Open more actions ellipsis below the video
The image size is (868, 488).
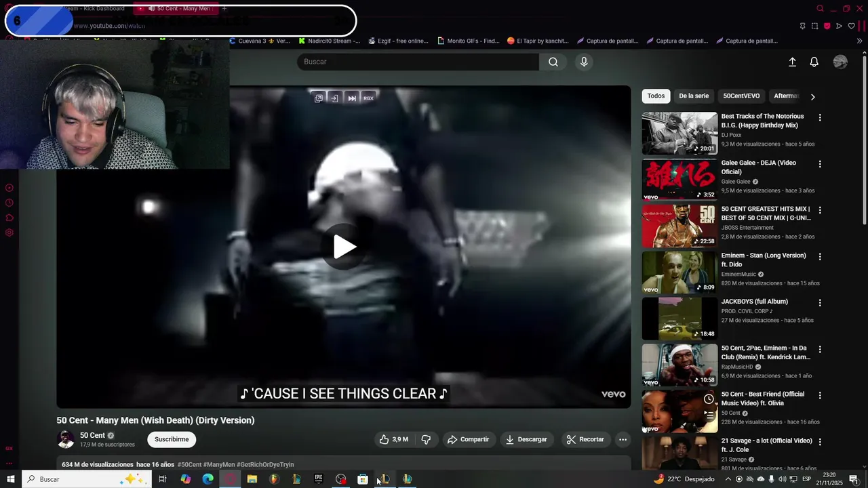(623, 439)
